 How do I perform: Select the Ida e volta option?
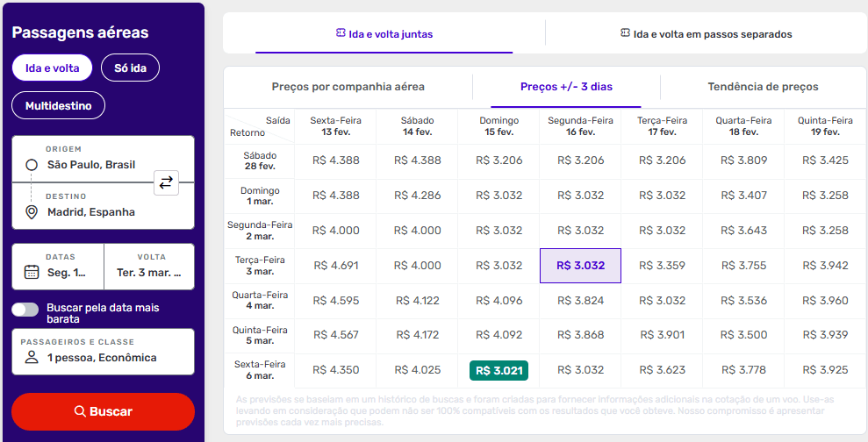[x=52, y=68]
